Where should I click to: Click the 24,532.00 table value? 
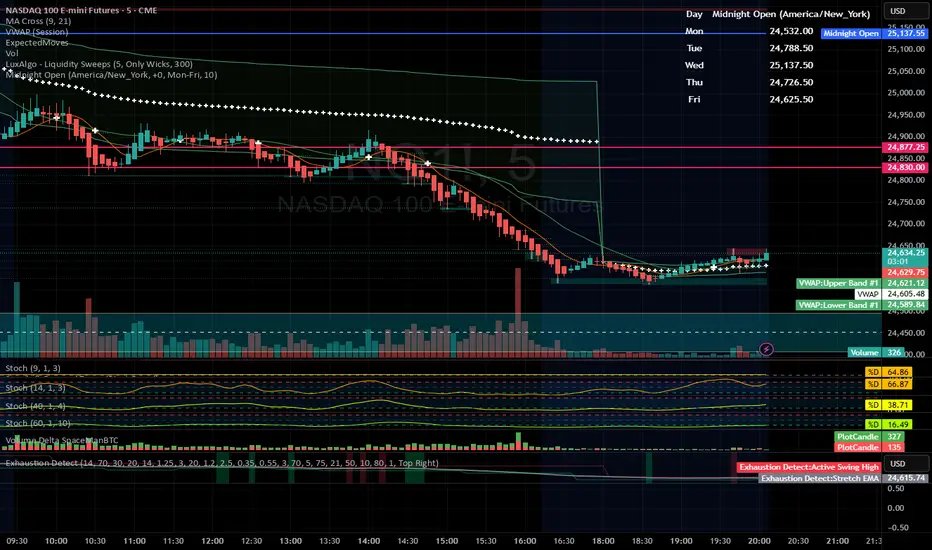pos(791,31)
